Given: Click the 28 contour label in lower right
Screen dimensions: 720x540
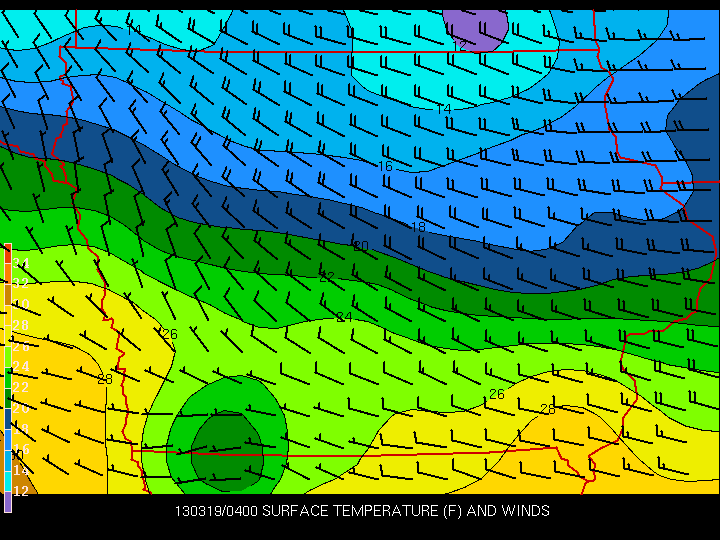Looking at the screenshot, I should (547, 409).
